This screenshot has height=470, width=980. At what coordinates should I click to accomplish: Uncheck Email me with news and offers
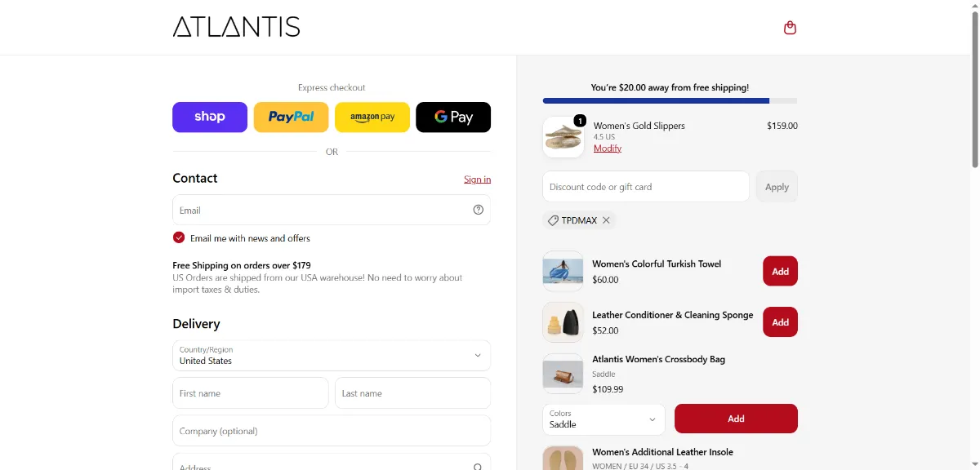click(x=179, y=237)
